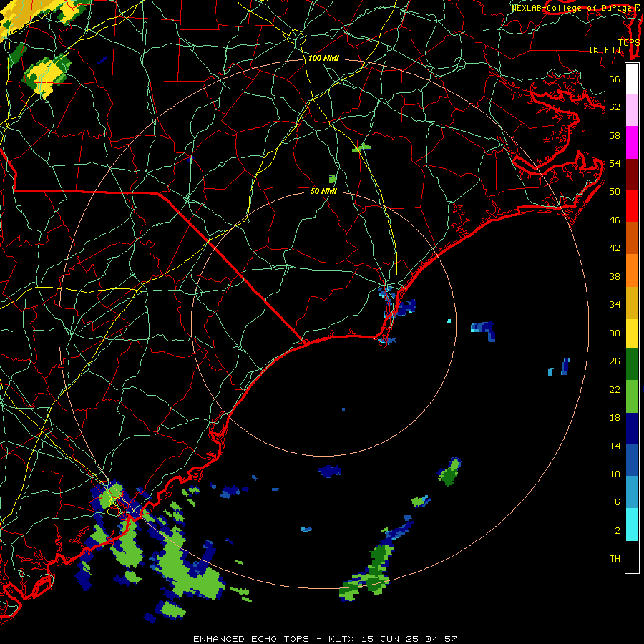Image resolution: width=644 pixels, height=644 pixels.
Task: Click the 'NEXLAB-College of DuPage' credit text
Action: [573, 8]
